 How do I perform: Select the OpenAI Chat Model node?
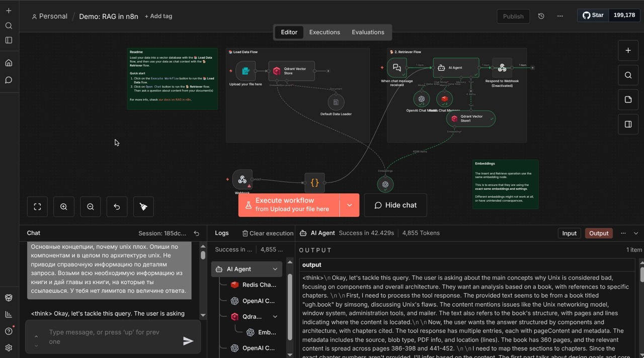pos(422,99)
